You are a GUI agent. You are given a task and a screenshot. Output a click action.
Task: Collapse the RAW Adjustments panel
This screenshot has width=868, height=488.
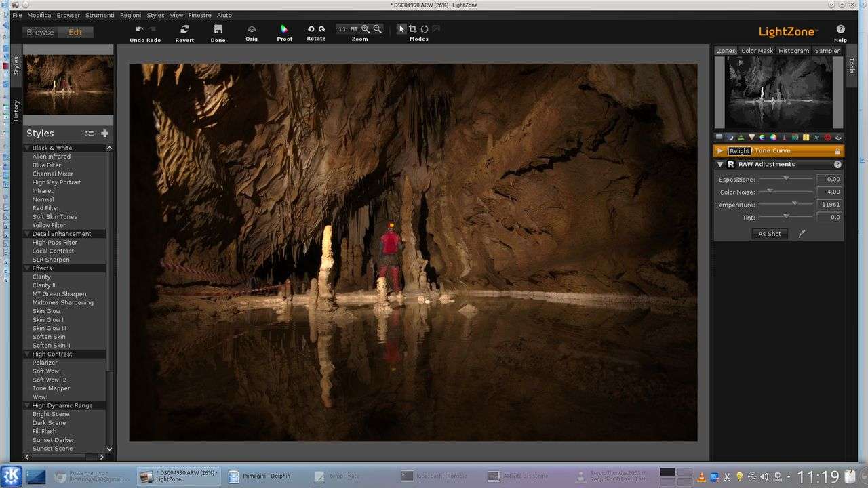[x=719, y=164]
